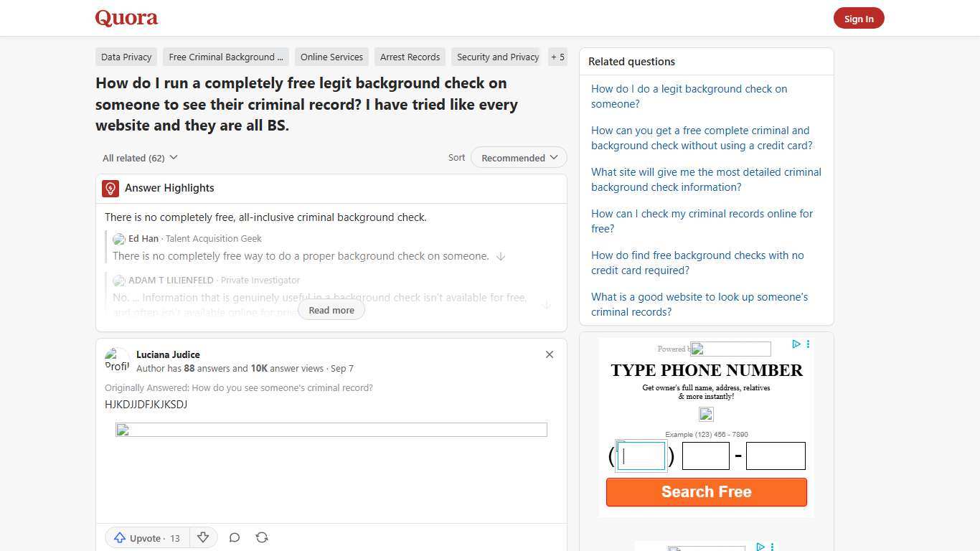Image resolution: width=980 pixels, height=551 pixels.
Task: Click the Quora logo
Action: pos(126,17)
